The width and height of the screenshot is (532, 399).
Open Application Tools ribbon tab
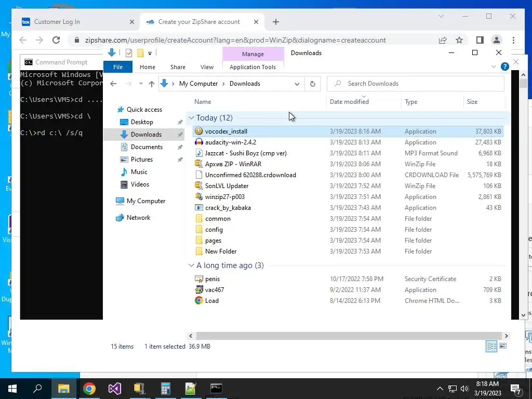(x=253, y=67)
